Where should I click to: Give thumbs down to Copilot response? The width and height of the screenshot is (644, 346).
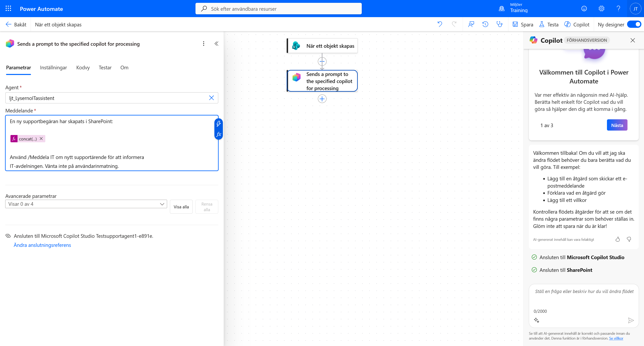629,239
